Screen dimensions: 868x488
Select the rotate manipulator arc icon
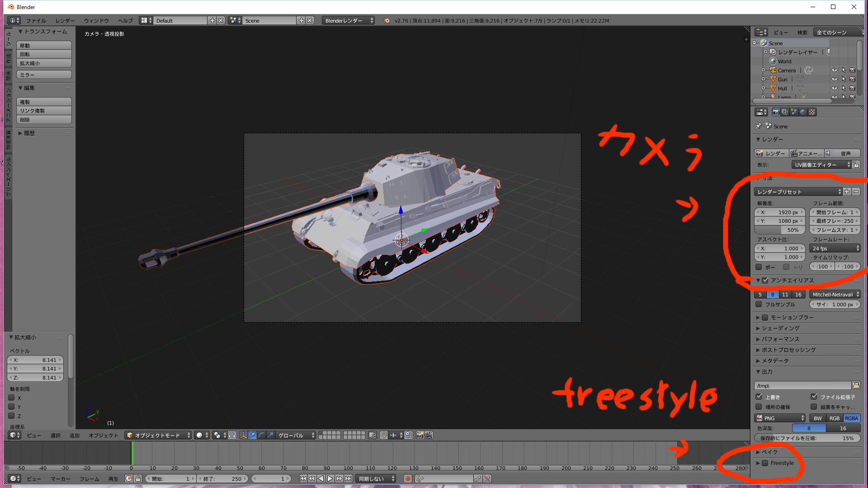coord(262,435)
